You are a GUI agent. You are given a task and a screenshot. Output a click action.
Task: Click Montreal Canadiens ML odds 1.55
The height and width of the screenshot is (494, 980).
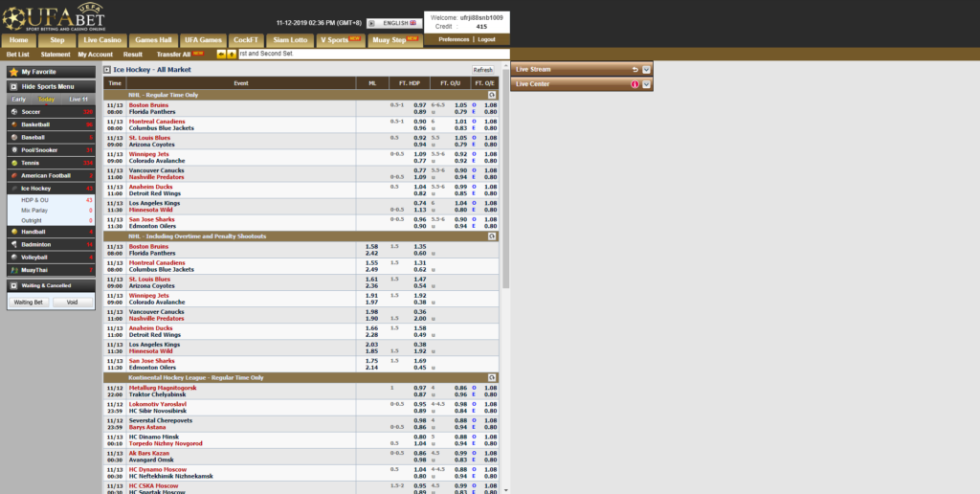point(371,262)
